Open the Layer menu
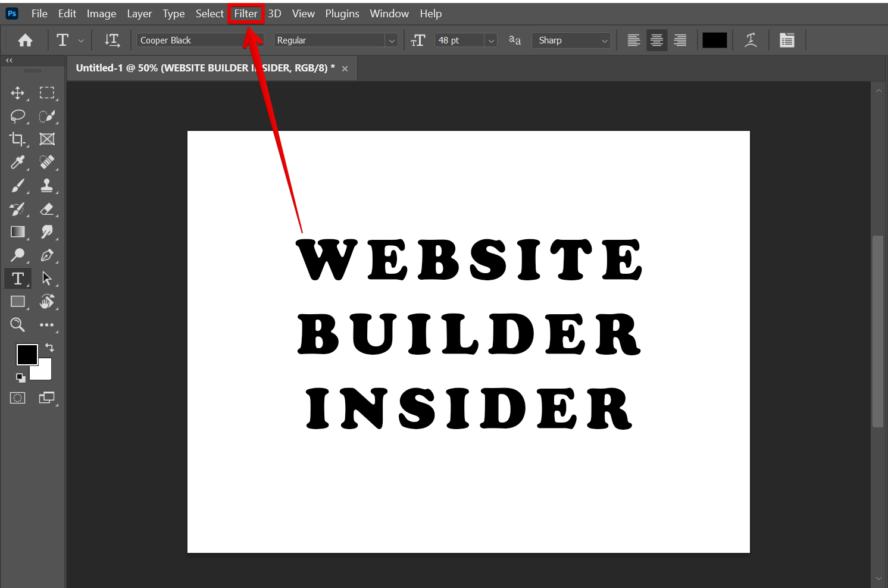The height and width of the screenshot is (588, 888). click(x=139, y=14)
